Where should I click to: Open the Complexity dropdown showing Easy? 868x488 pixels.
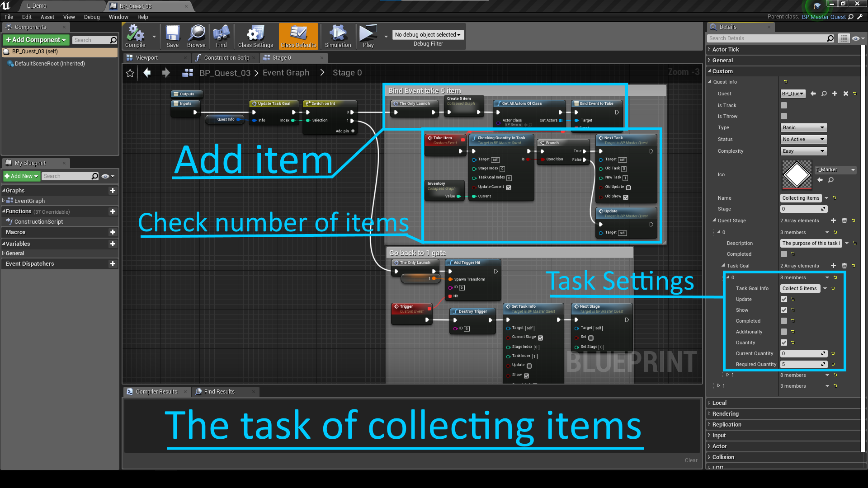(804, 151)
